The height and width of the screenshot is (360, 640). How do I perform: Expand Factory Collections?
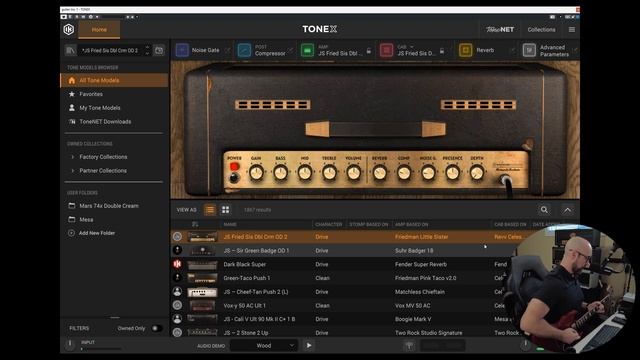pyautogui.click(x=72, y=157)
